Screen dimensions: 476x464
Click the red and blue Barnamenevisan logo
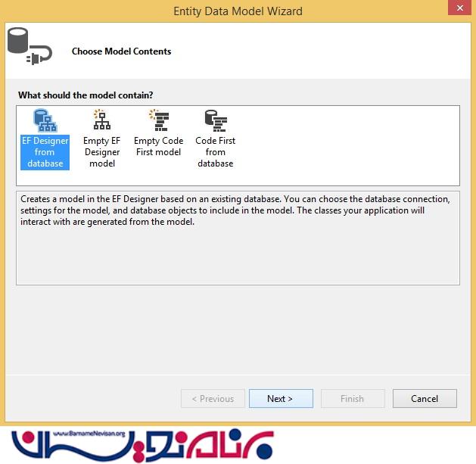pos(142,445)
